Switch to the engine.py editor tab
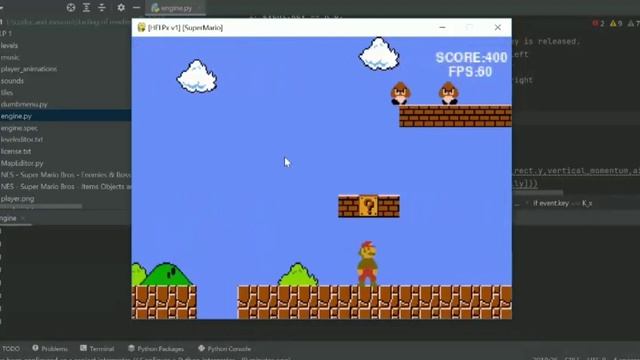The width and height of the screenshot is (640, 360). [x=176, y=8]
